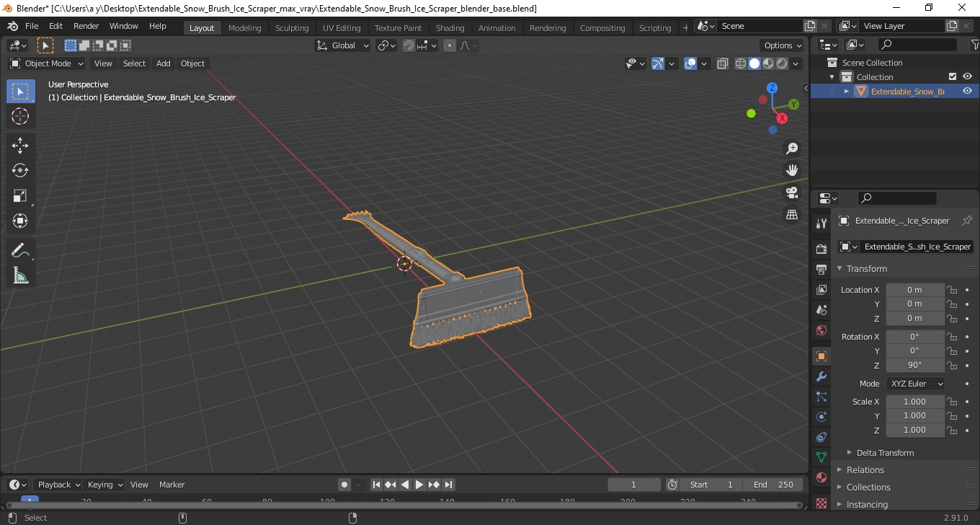Open Material properties tab
980x525 pixels.
pos(821,477)
